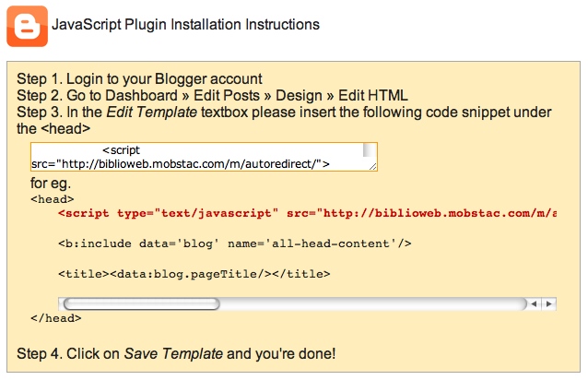588x380 pixels.
Task: Click the scroll left arrow in code box
Action: click(x=535, y=303)
